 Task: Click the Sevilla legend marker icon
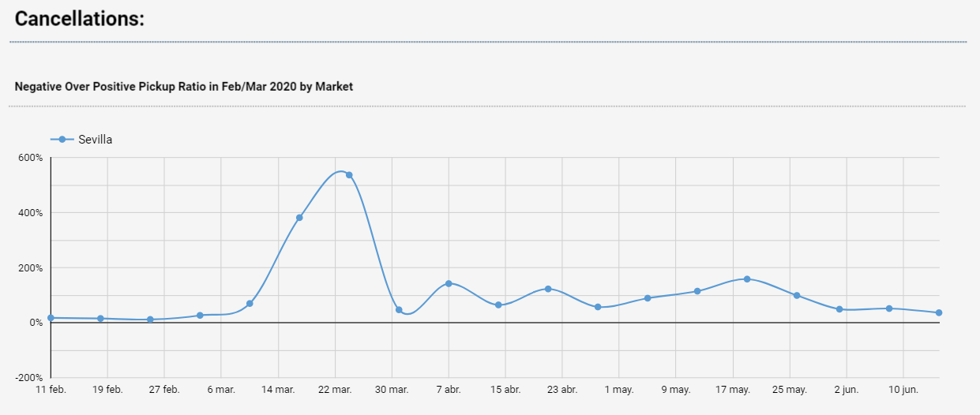point(62,140)
